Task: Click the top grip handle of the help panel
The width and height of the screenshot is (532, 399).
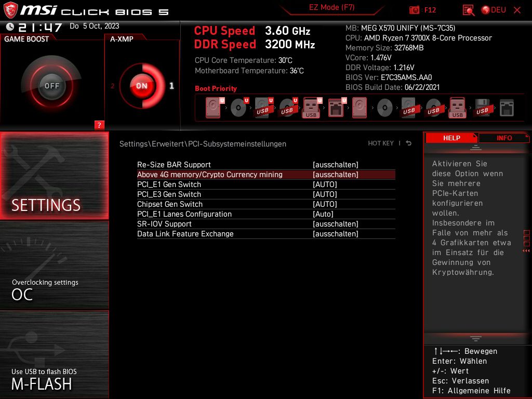Action: (x=476, y=148)
